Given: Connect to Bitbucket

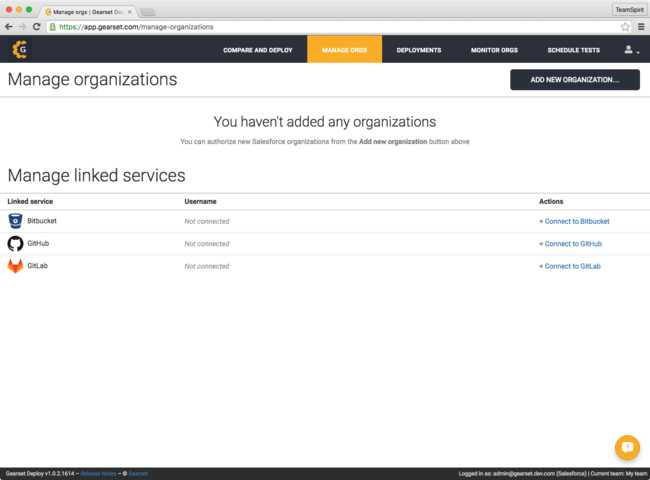Looking at the screenshot, I should (x=574, y=221).
